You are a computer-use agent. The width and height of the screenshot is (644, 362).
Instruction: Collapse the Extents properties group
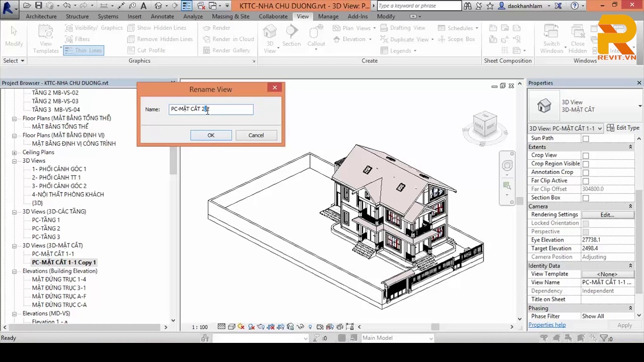pyautogui.click(x=630, y=147)
